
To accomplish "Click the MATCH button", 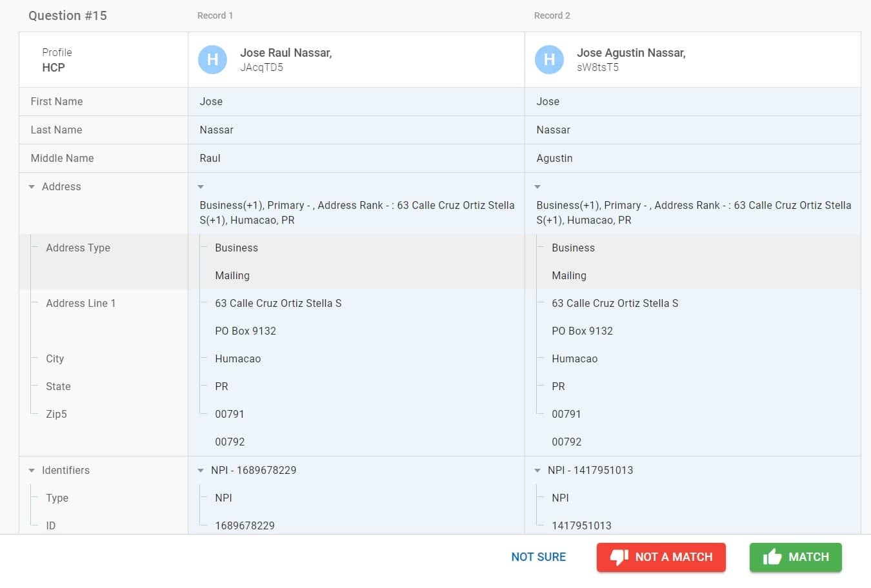I will [x=796, y=557].
